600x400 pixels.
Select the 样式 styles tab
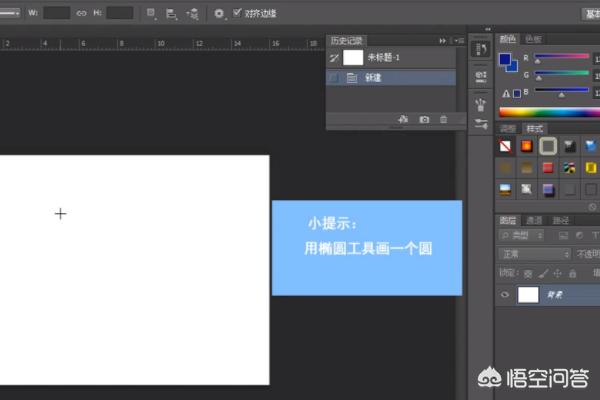pyautogui.click(x=535, y=129)
